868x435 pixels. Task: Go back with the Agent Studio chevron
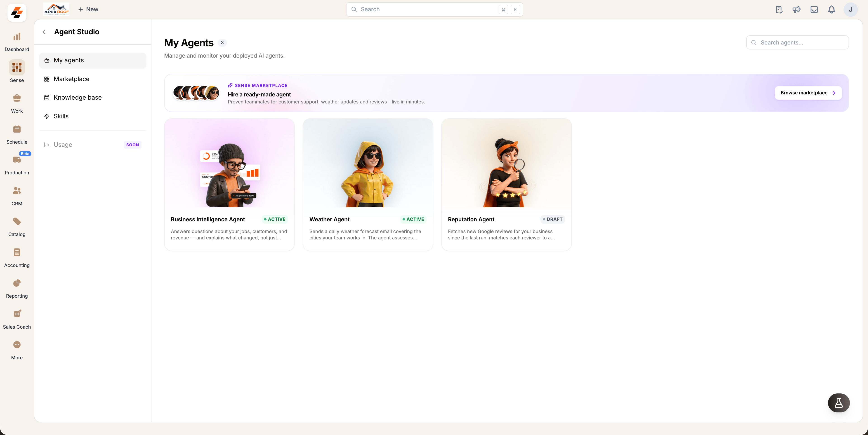pyautogui.click(x=44, y=32)
